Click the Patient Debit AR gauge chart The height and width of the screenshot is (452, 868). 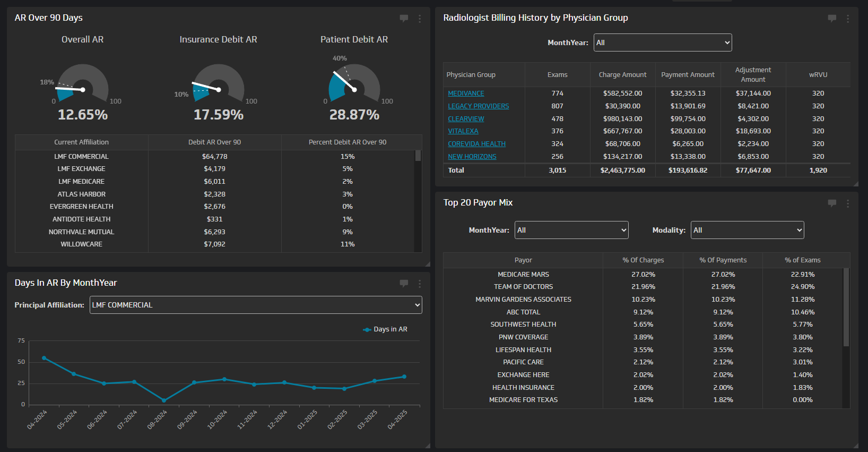354,84
